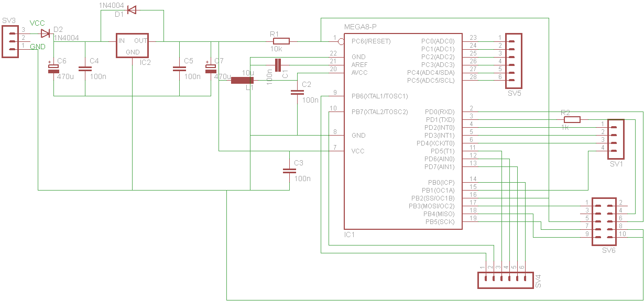Select the C2 capacitor symbol
The image size is (644, 301).
pyautogui.click(x=297, y=92)
